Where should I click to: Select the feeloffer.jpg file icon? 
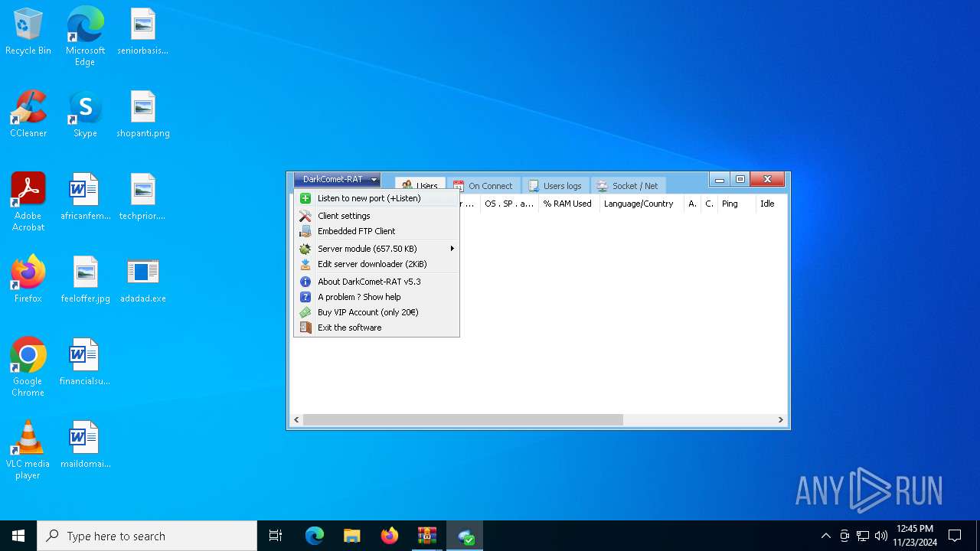[x=85, y=279]
